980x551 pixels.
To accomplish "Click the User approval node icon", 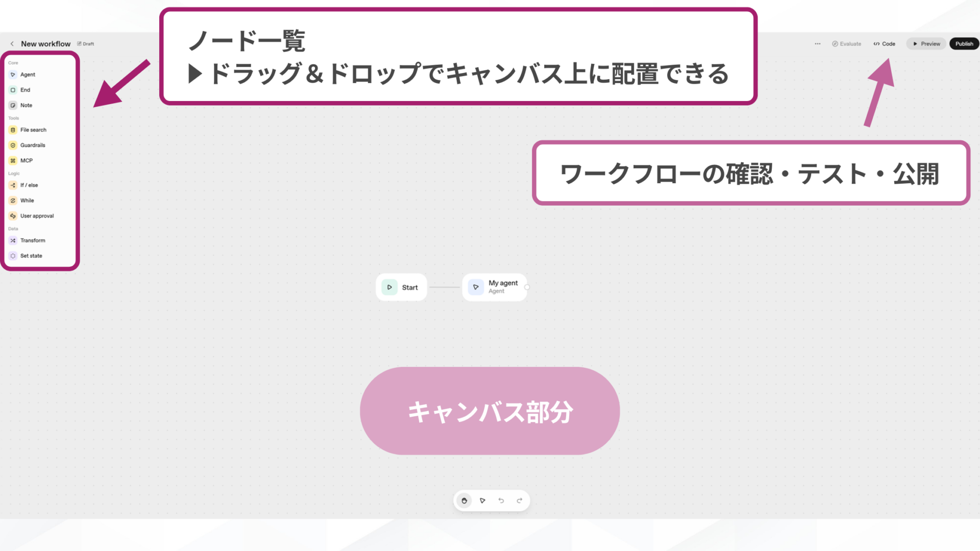I will click(13, 215).
